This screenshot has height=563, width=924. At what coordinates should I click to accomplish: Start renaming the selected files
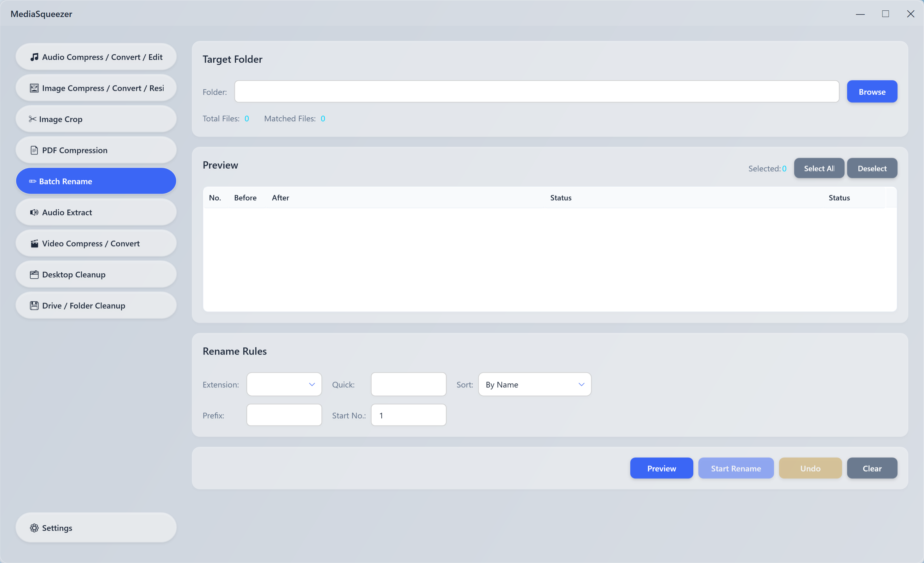coord(736,468)
